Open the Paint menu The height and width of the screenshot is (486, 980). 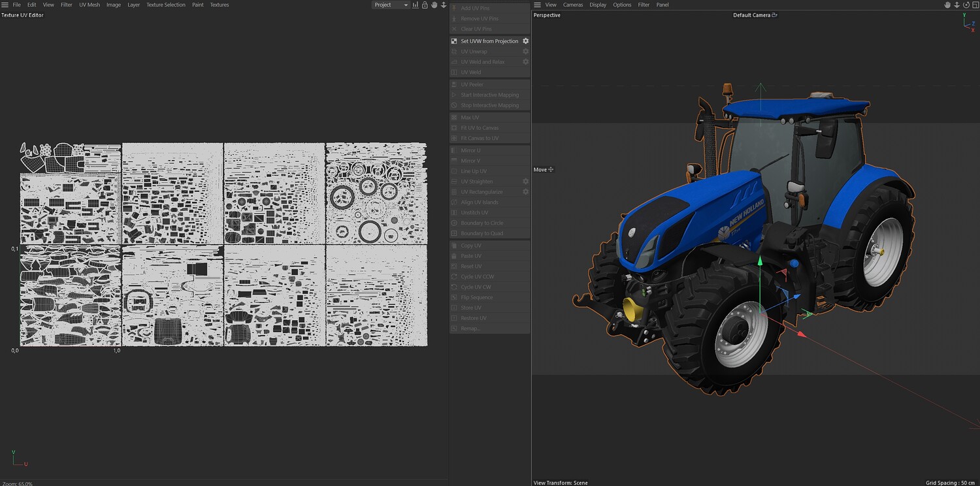(198, 5)
